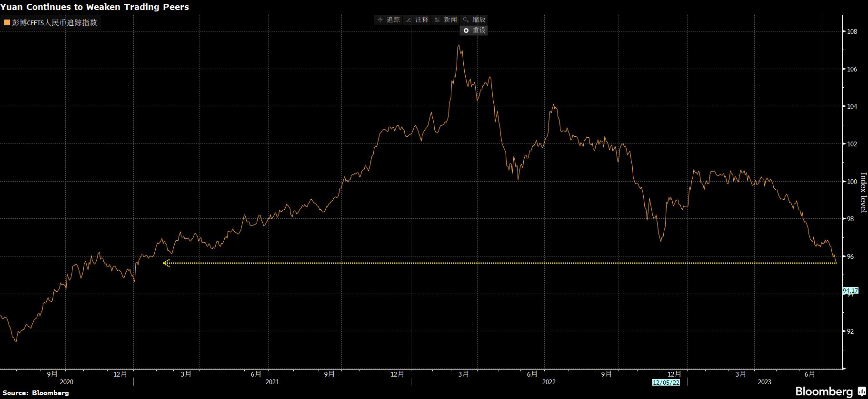The width and height of the screenshot is (868, 399).
Task: Click the orange legend color swatch
Action: click(7, 22)
